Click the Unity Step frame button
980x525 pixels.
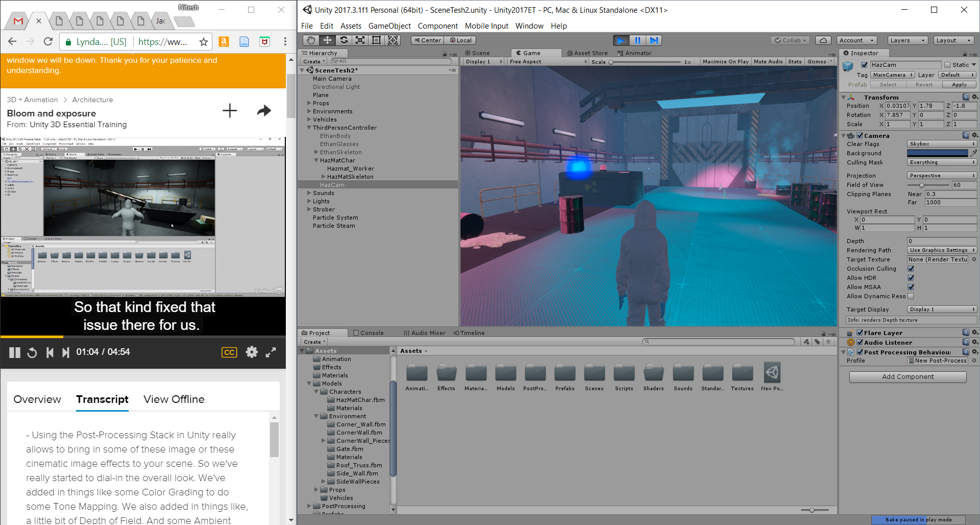654,40
